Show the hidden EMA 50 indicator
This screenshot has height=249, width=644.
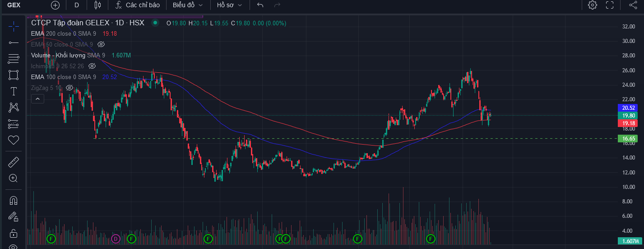click(x=101, y=44)
